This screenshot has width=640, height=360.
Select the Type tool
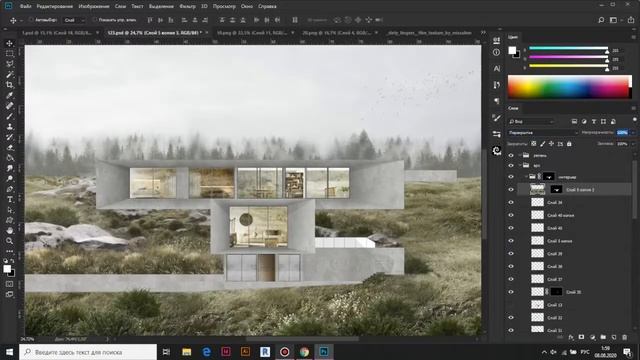(x=9, y=200)
